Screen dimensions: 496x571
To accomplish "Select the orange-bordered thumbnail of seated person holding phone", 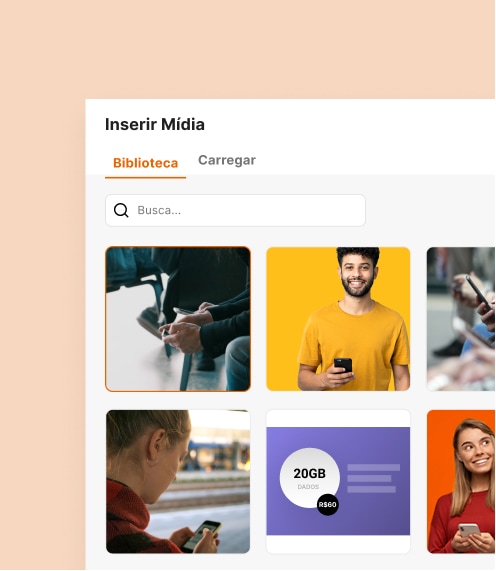I will [x=178, y=319].
